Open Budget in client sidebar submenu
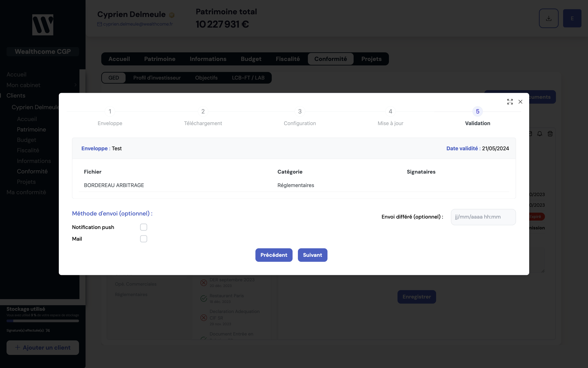The image size is (588, 368). [x=27, y=140]
